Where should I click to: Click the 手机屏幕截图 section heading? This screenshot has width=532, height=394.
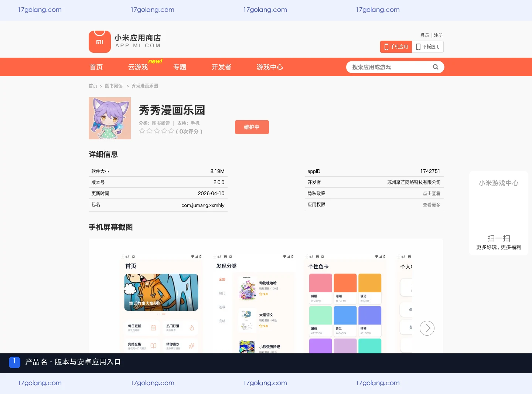(110, 227)
